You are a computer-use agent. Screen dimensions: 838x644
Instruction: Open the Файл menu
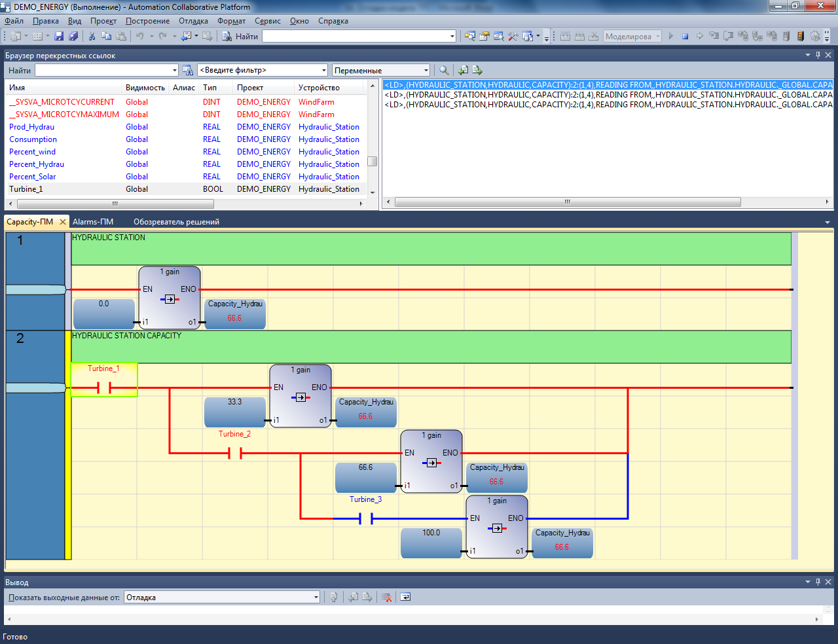click(x=14, y=21)
